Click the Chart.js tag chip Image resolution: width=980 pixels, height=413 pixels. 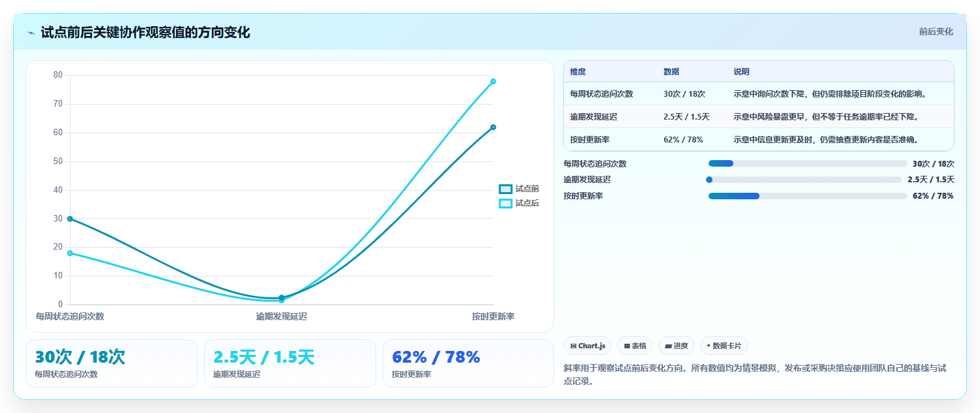pos(587,346)
